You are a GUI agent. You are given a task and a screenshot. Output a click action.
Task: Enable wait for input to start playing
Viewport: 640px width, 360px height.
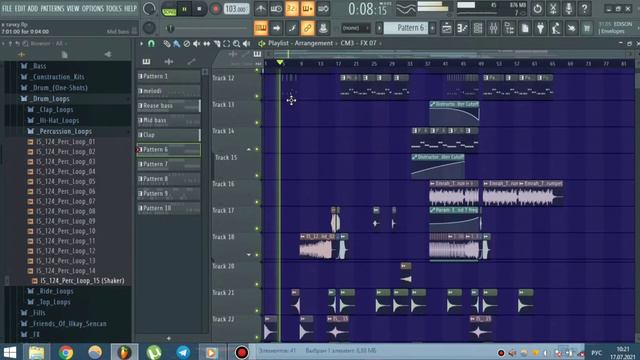tap(276, 9)
